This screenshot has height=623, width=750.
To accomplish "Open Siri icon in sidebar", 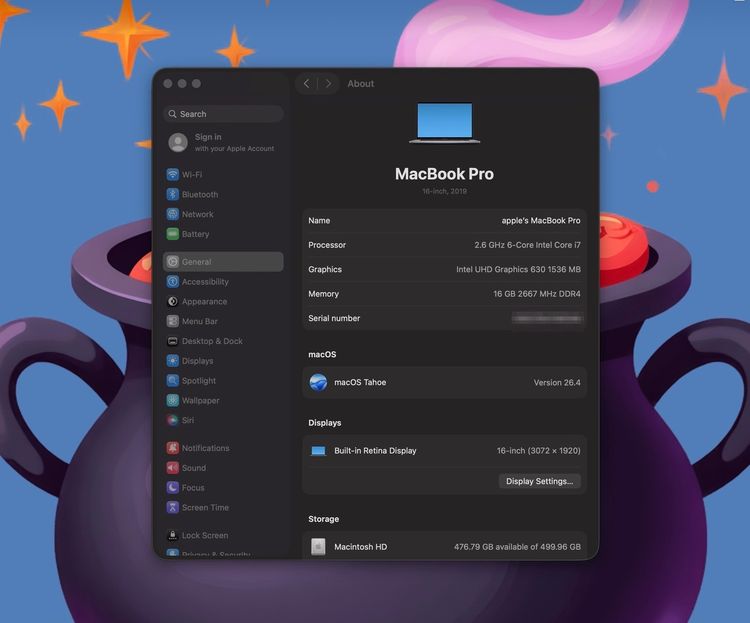I will pyautogui.click(x=173, y=420).
